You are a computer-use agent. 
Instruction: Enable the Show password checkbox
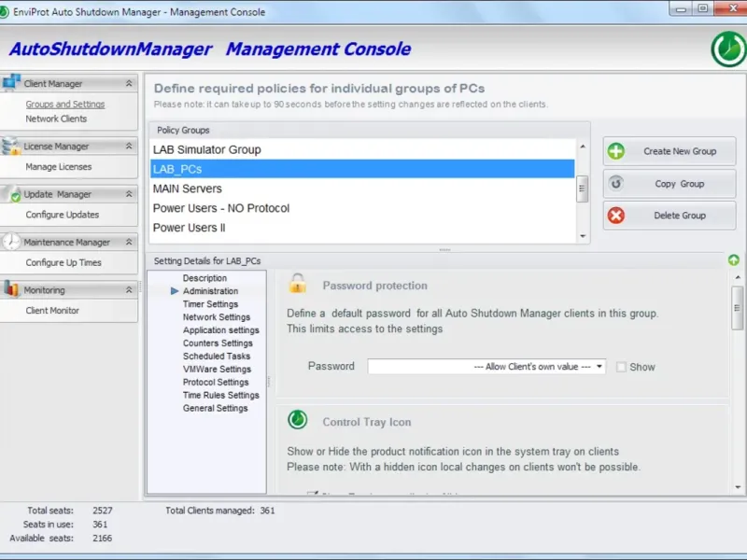[621, 367]
